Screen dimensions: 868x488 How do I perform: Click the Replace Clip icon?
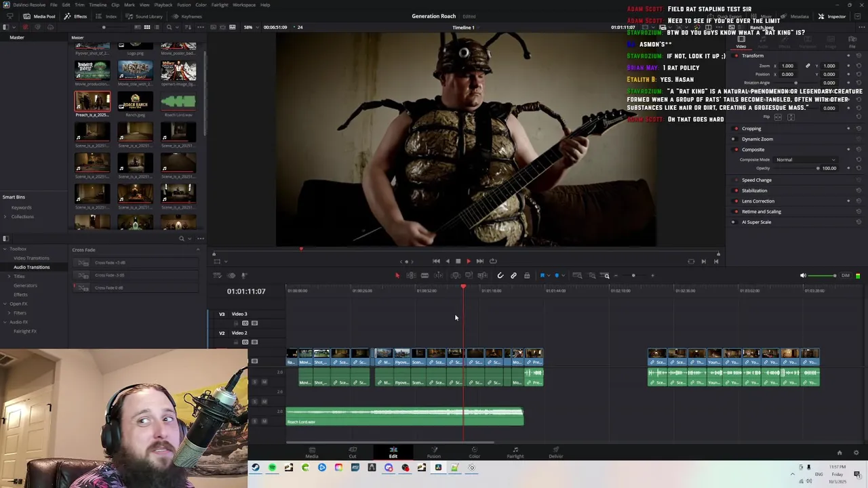(482, 275)
